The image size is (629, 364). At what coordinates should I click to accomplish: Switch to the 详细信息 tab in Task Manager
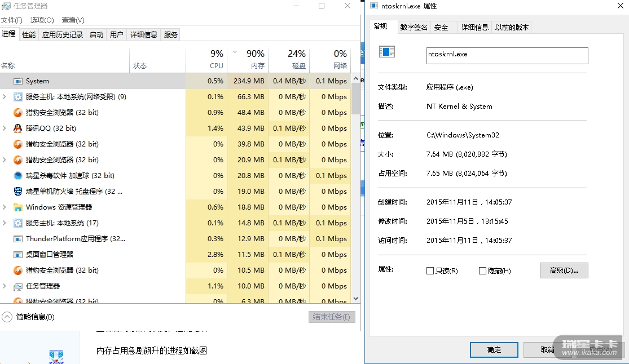click(x=144, y=35)
